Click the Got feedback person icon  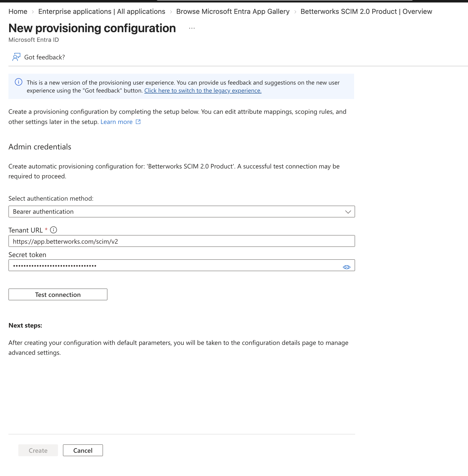[x=16, y=57]
